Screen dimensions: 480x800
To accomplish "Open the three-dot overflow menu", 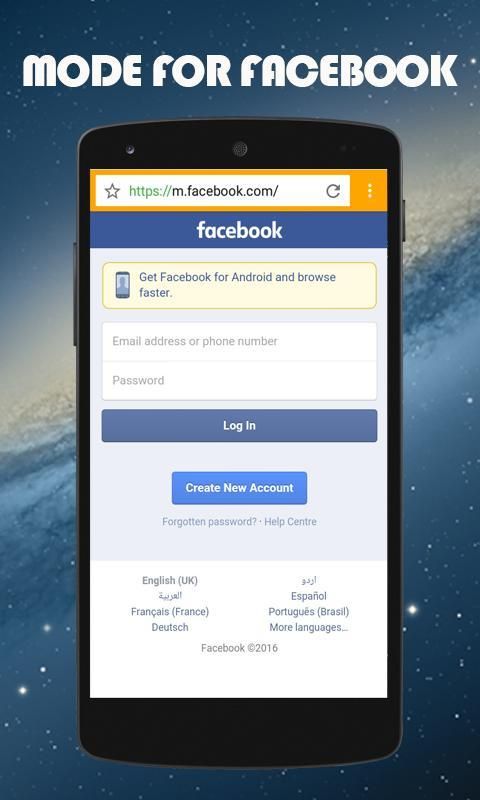I will click(370, 191).
